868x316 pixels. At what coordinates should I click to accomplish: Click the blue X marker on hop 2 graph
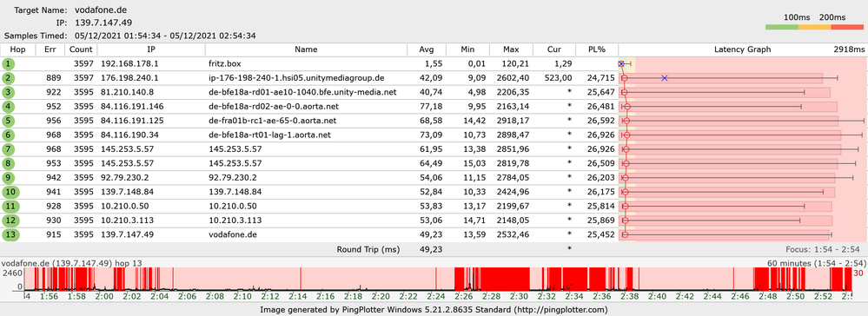(665, 78)
